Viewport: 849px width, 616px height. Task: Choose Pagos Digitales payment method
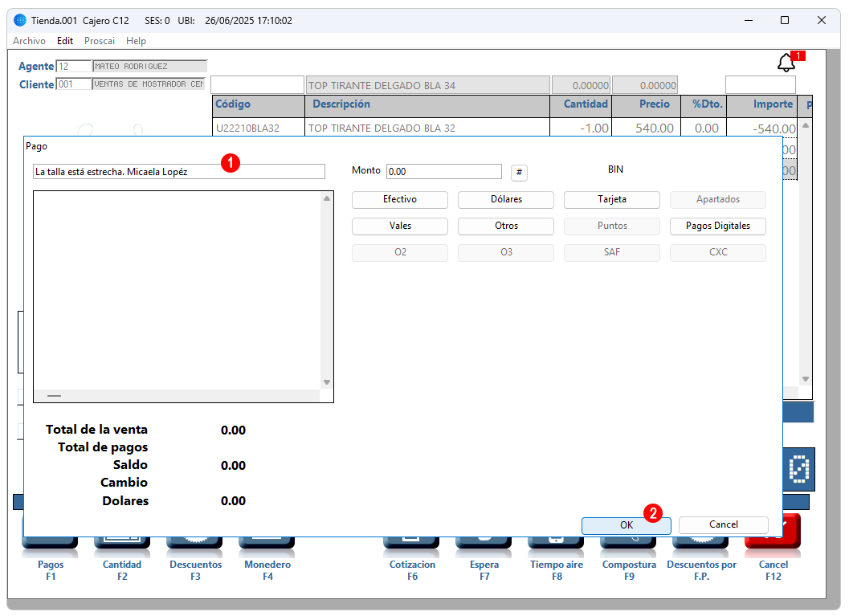(718, 226)
